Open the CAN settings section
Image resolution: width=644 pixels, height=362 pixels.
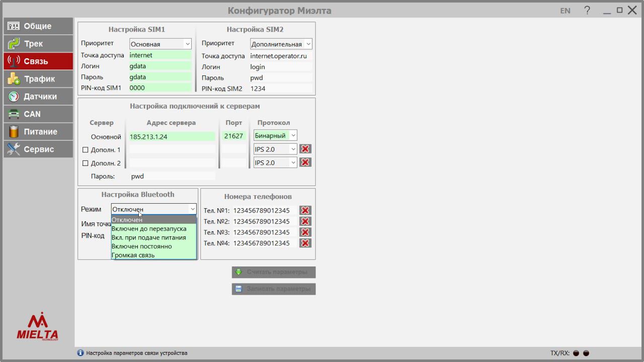(x=38, y=114)
